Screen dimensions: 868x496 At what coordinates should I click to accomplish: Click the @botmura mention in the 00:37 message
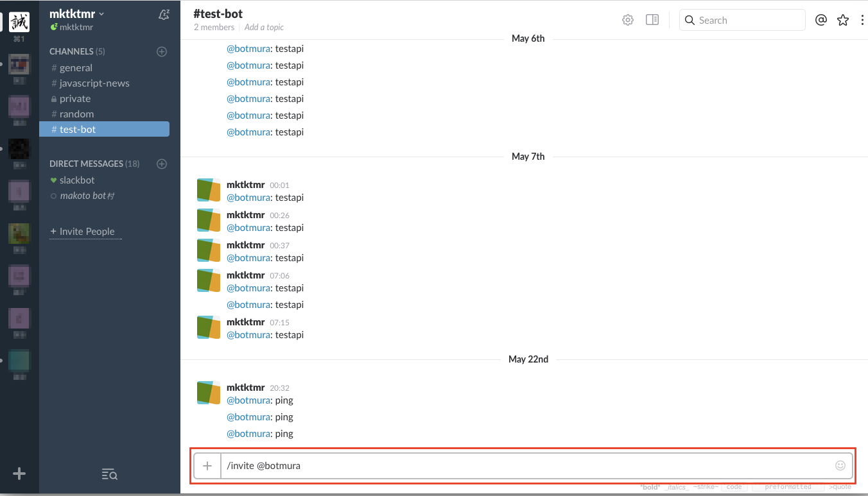click(248, 258)
